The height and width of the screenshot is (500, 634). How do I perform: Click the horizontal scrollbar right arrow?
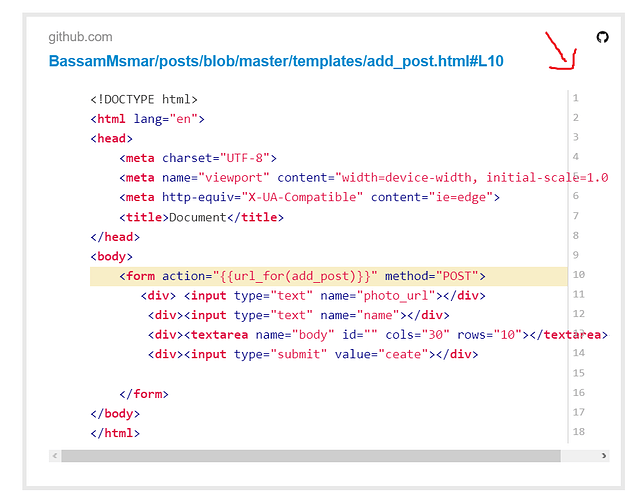(x=604, y=456)
